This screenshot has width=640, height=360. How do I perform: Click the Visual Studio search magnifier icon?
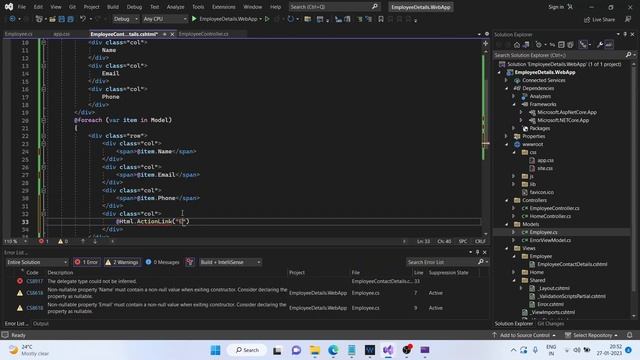(375, 7)
